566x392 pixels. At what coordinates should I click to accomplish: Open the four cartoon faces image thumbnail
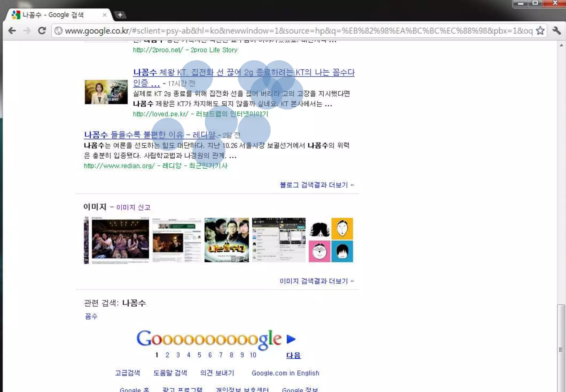point(331,240)
